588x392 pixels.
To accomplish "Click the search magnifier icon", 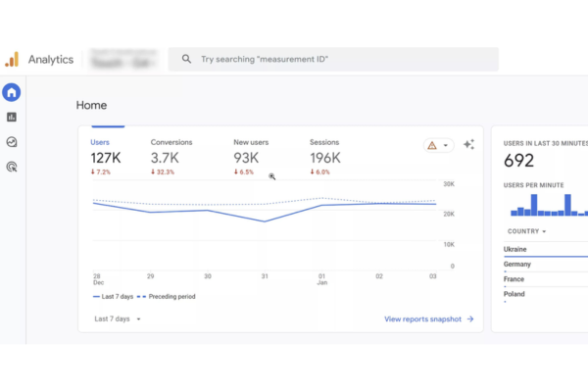I will pyautogui.click(x=186, y=59).
